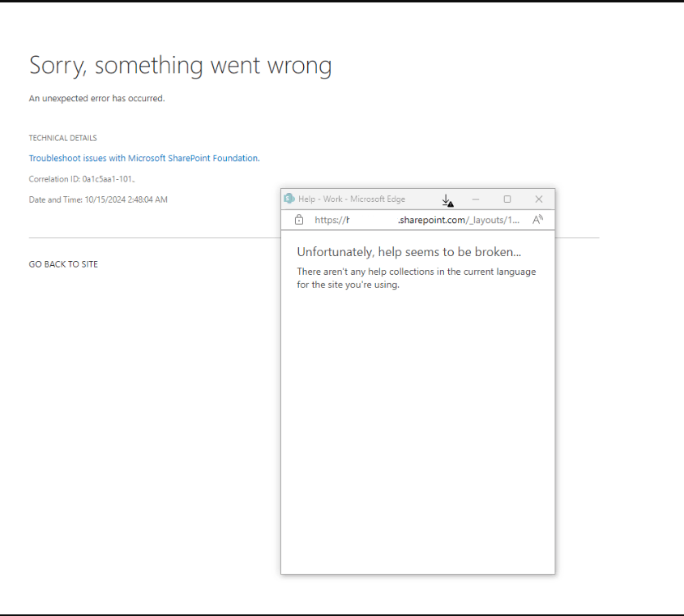The image size is (684, 616).
Task: Click the SharePoint icon in Help window title bar
Action: 289,199
